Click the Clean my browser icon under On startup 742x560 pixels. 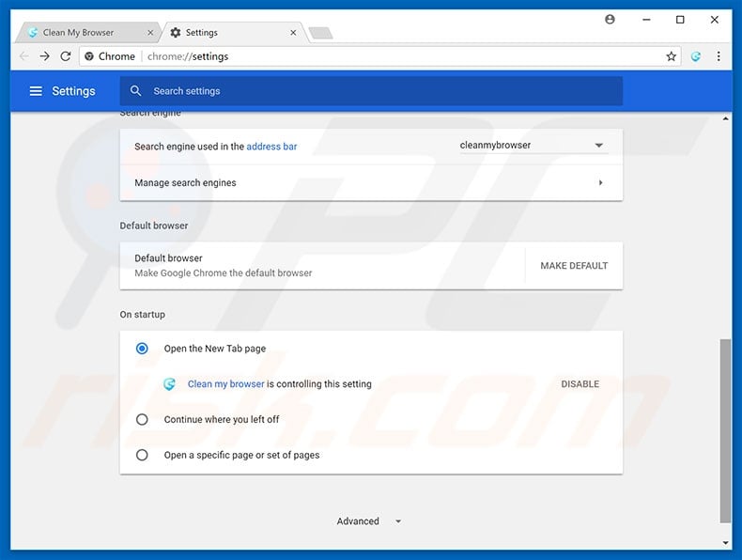pos(169,384)
